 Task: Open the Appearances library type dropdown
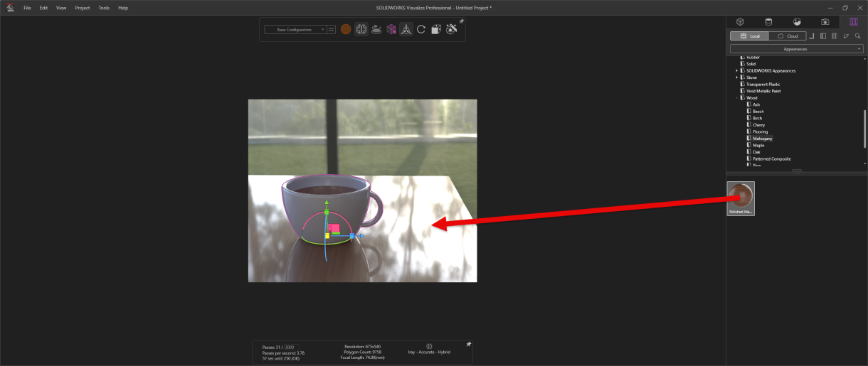click(x=796, y=49)
